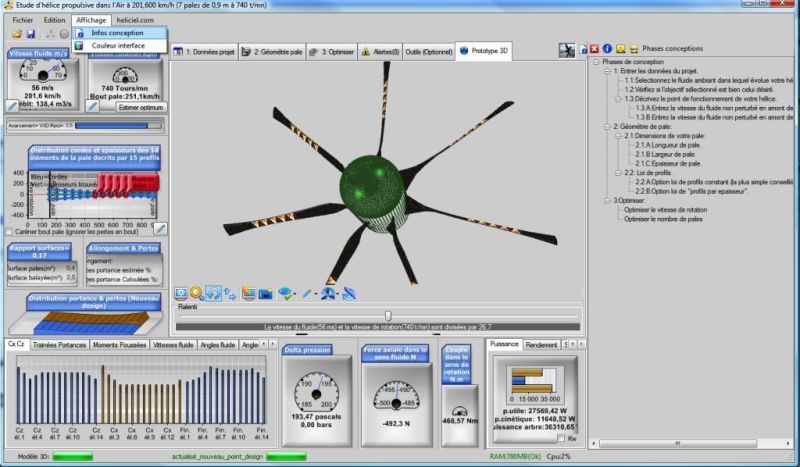The width and height of the screenshot is (800, 467).
Task: Click the blue move-arrows icon
Action: 230,293
